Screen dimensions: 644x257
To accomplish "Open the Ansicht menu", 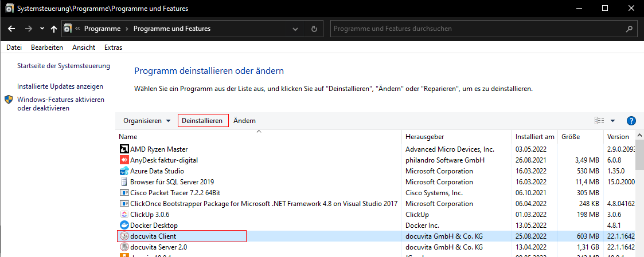I will point(84,48).
